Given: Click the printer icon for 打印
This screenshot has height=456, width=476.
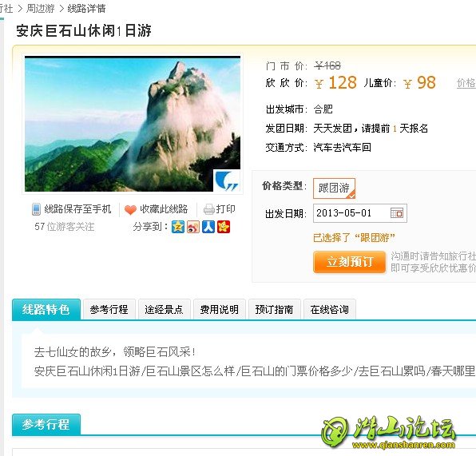Looking at the screenshot, I should point(208,209).
